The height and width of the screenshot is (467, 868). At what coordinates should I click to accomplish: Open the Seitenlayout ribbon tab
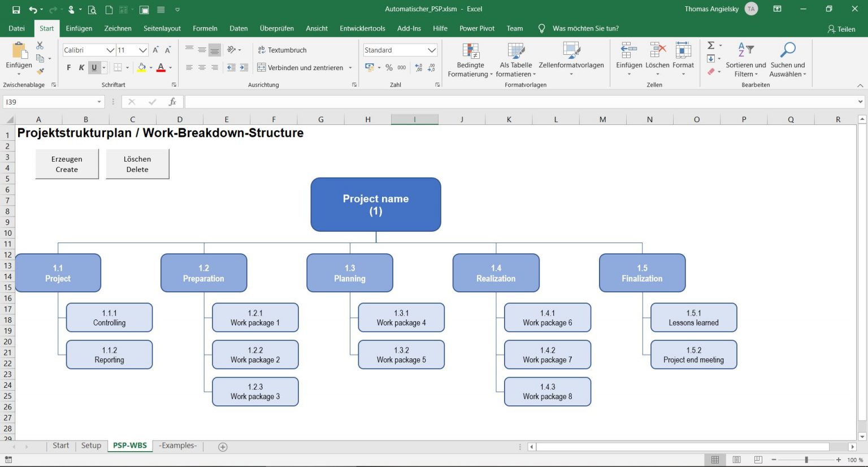162,28
